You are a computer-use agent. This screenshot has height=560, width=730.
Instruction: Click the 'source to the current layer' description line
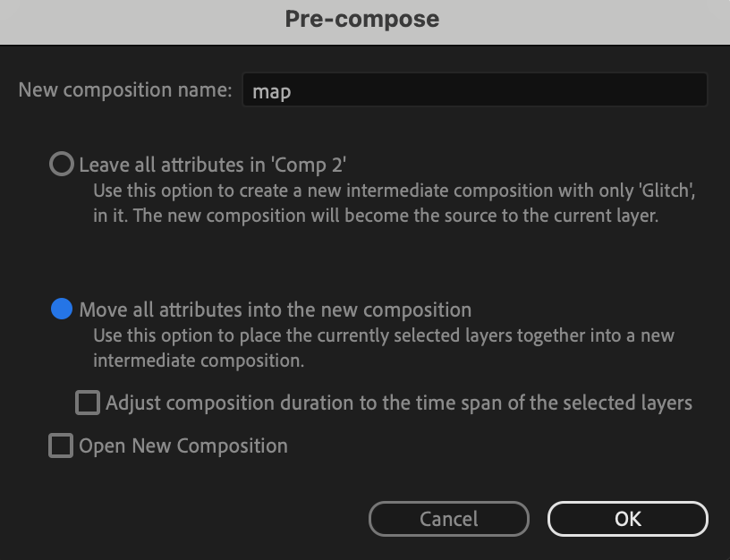coord(376,216)
